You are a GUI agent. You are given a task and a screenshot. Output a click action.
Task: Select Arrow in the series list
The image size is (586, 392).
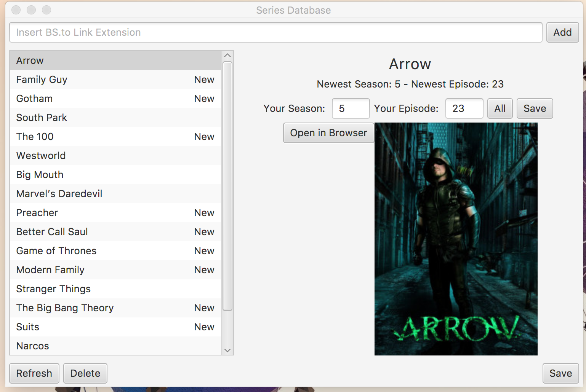pos(115,61)
